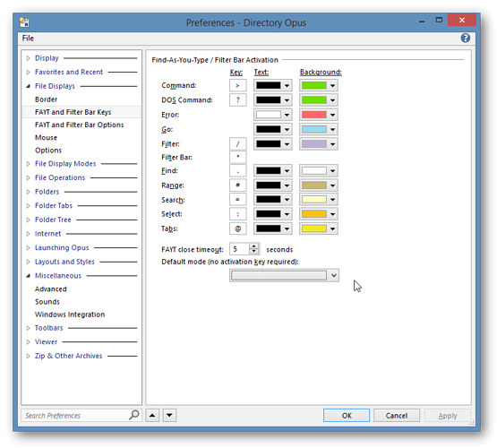The width and height of the screenshot is (497, 448).
Task: Expand Layouts and Styles category
Action: (29, 262)
